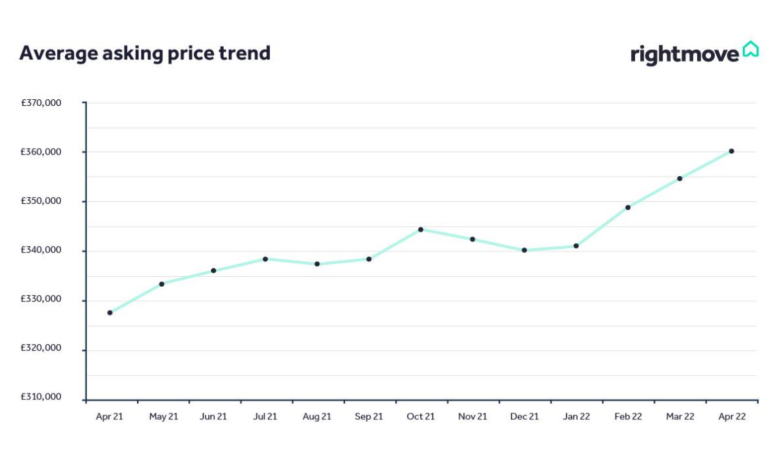Select the Oct 21 peak data point

pos(421,229)
